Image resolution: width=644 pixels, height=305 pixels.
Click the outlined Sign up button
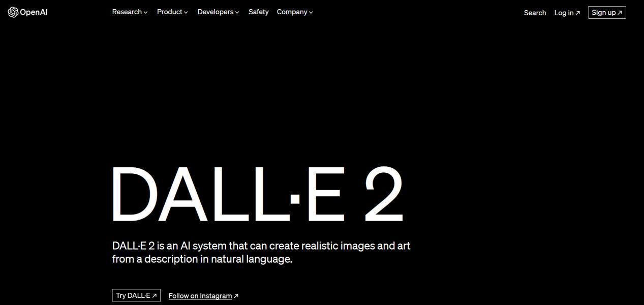(x=607, y=12)
